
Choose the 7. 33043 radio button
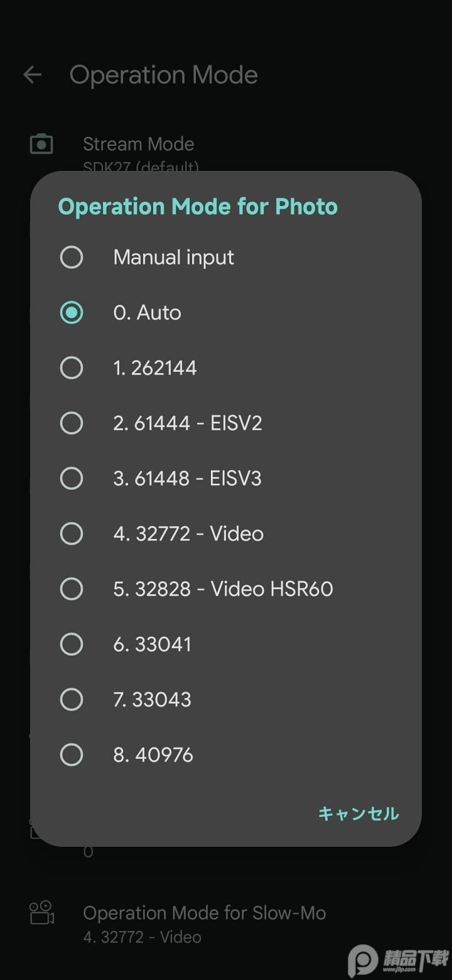click(71, 699)
